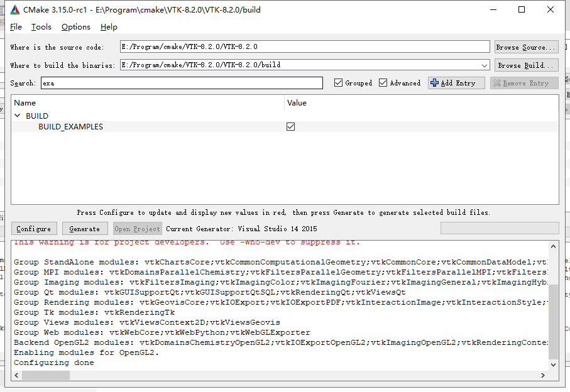This screenshot has width=570, height=392.
Task: Open the File menu
Action: click(16, 27)
